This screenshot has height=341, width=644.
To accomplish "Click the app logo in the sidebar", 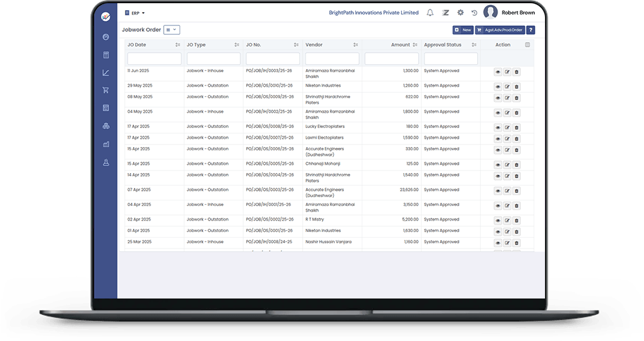I will pos(105,17).
